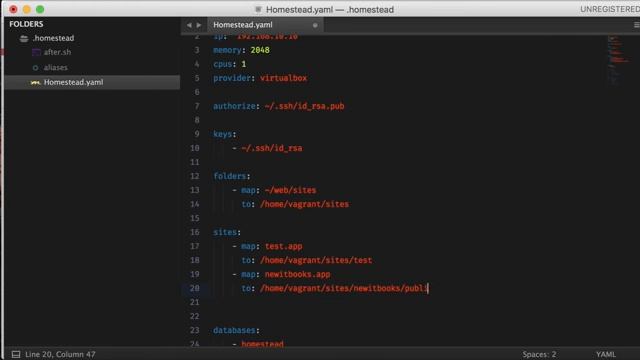The width and height of the screenshot is (640, 360).
Task: Click the keys: line
Action: point(224,134)
